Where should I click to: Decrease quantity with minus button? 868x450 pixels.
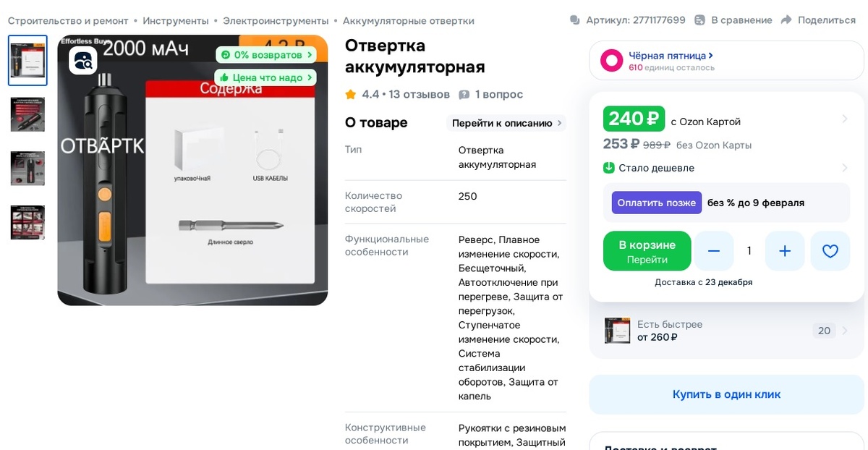point(714,251)
